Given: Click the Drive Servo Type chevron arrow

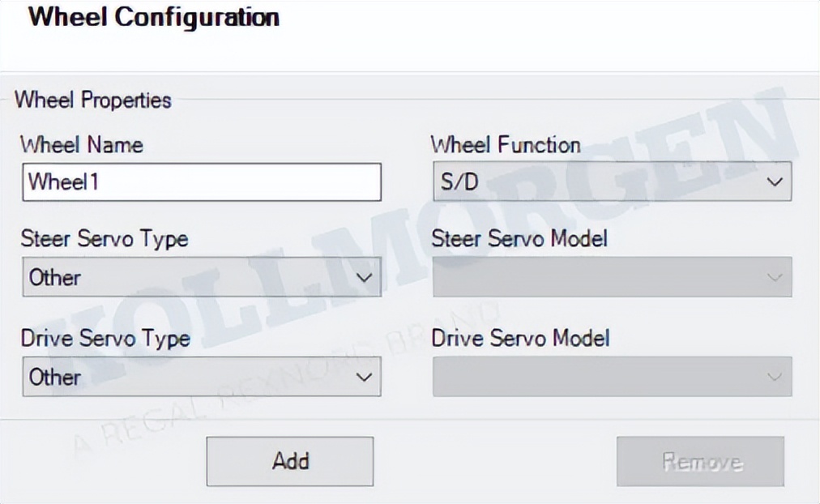Looking at the screenshot, I should (364, 377).
